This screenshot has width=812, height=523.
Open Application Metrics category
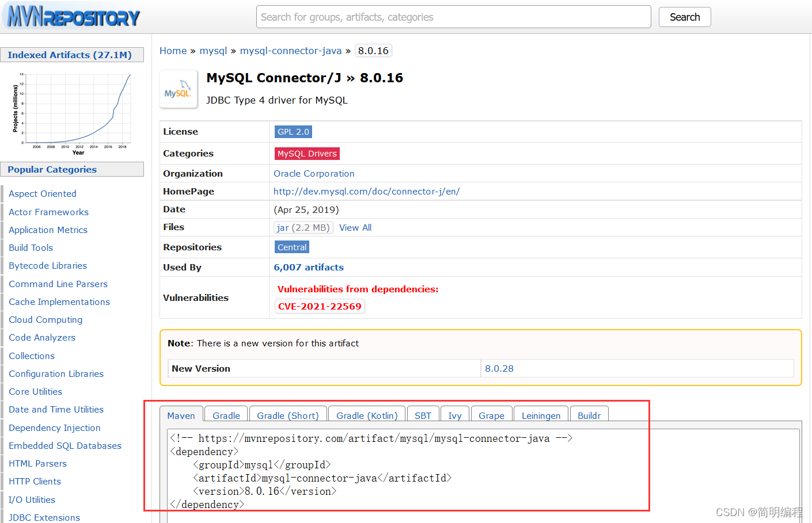tap(48, 230)
